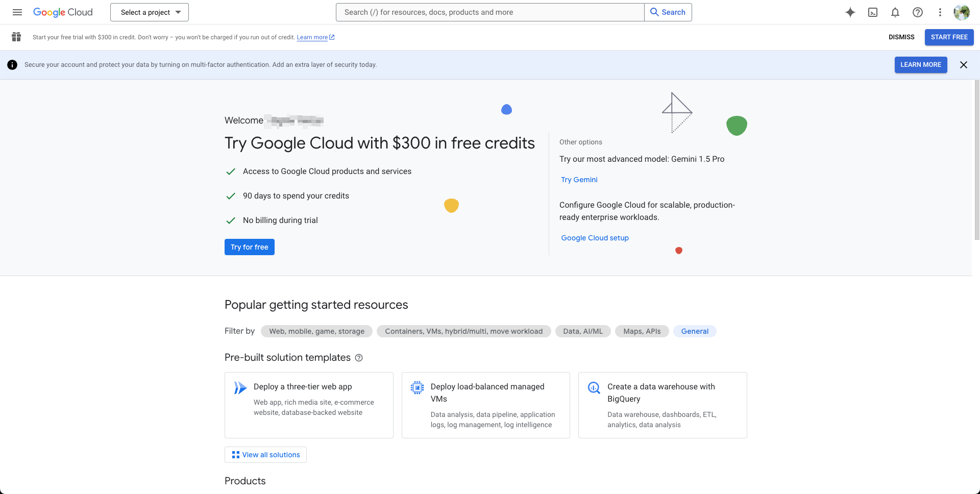Open the Try Gemini link

point(579,180)
